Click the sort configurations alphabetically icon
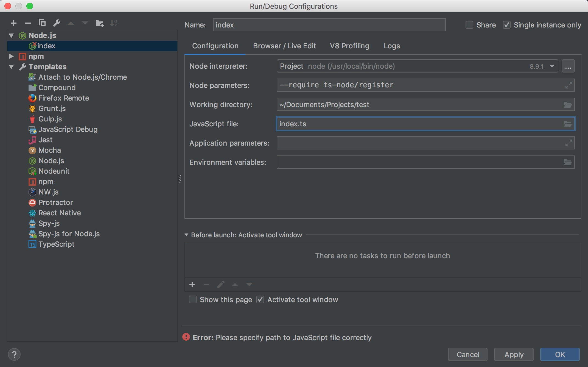 coord(114,23)
